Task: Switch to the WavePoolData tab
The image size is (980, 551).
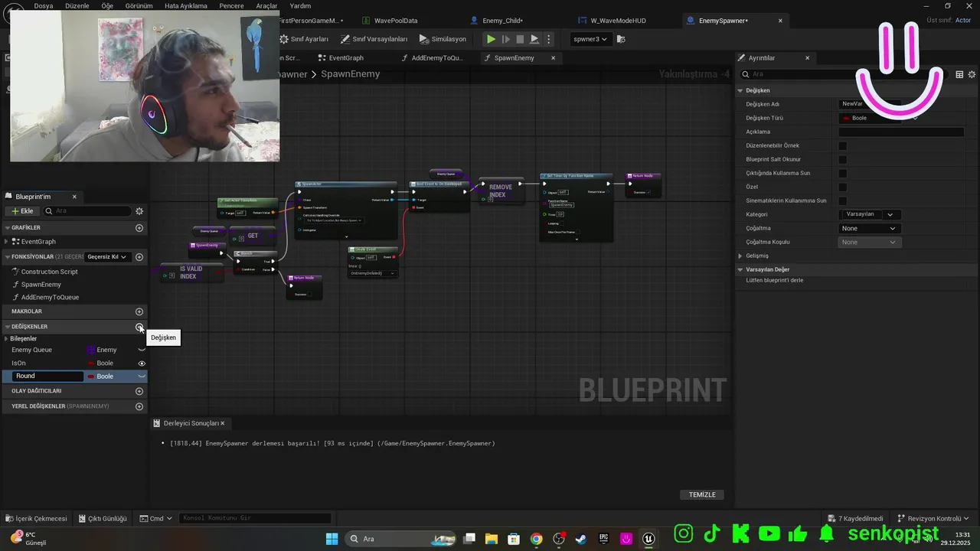Action: tap(390, 21)
